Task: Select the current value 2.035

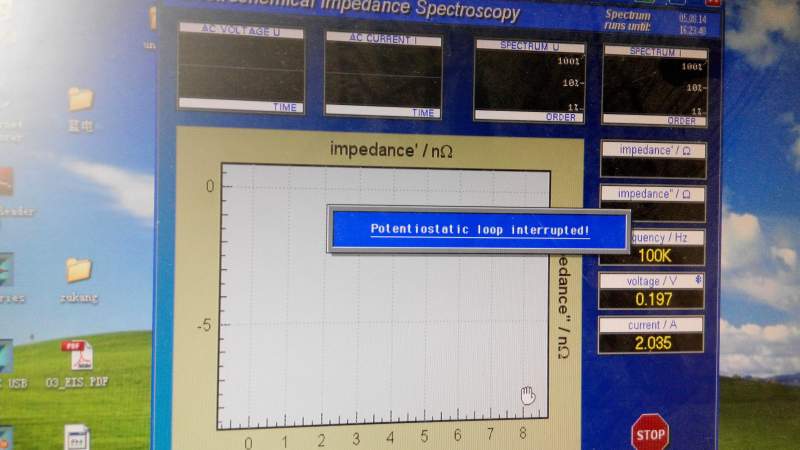Action: pyautogui.click(x=653, y=343)
